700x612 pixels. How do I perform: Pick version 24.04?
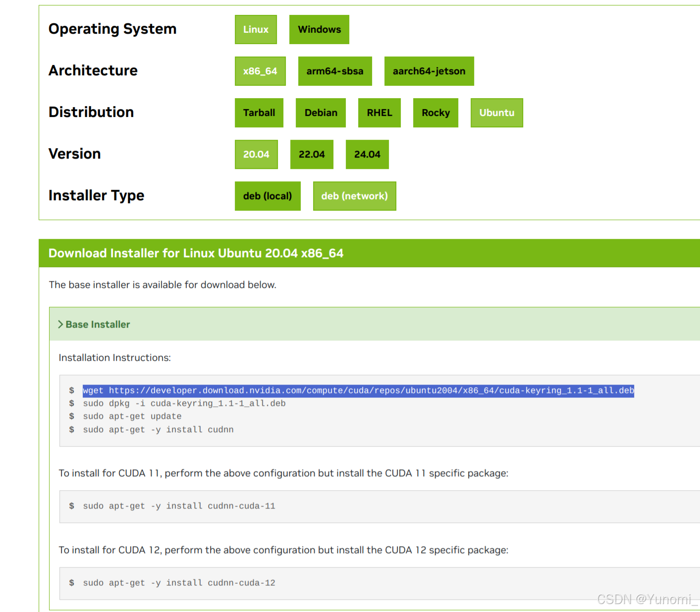pyautogui.click(x=367, y=154)
